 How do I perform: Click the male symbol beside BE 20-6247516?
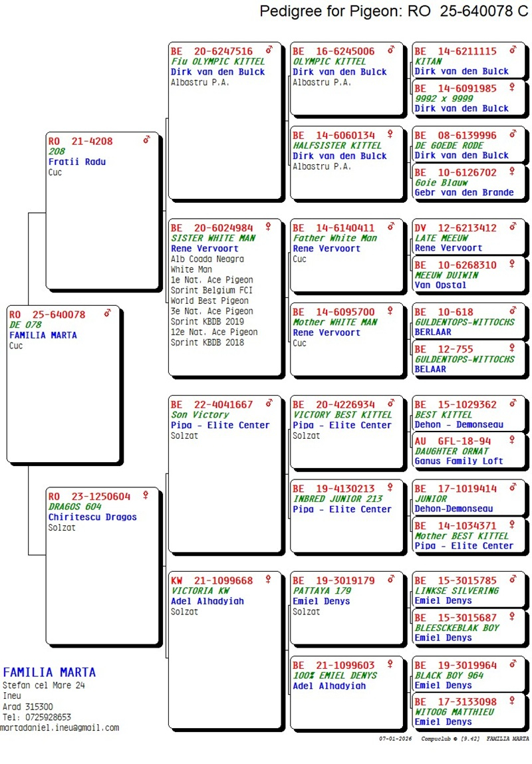(269, 51)
